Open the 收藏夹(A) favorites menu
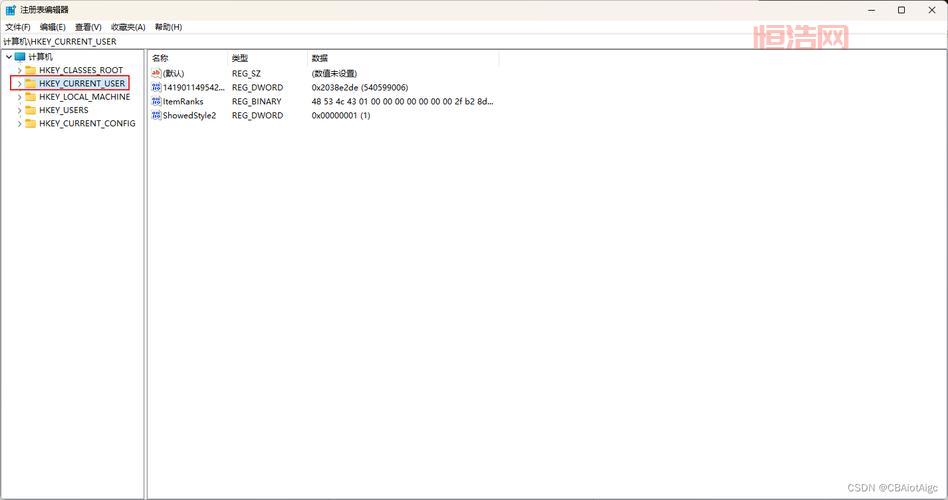 (128, 27)
